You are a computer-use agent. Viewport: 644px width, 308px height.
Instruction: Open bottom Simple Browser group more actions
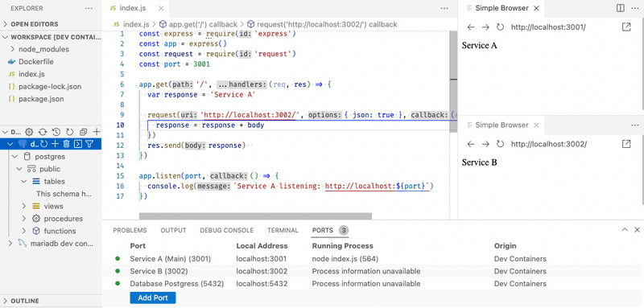pyautogui.click(x=635, y=125)
